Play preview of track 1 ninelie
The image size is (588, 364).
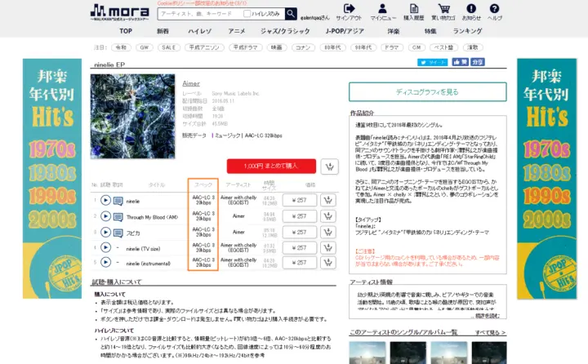105,201
